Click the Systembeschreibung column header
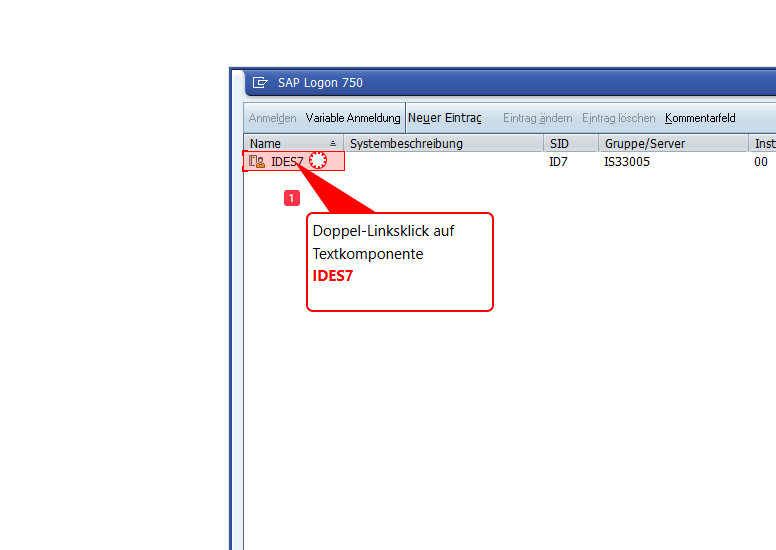776x550 pixels. pyautogui.click(x=443, y=144)
